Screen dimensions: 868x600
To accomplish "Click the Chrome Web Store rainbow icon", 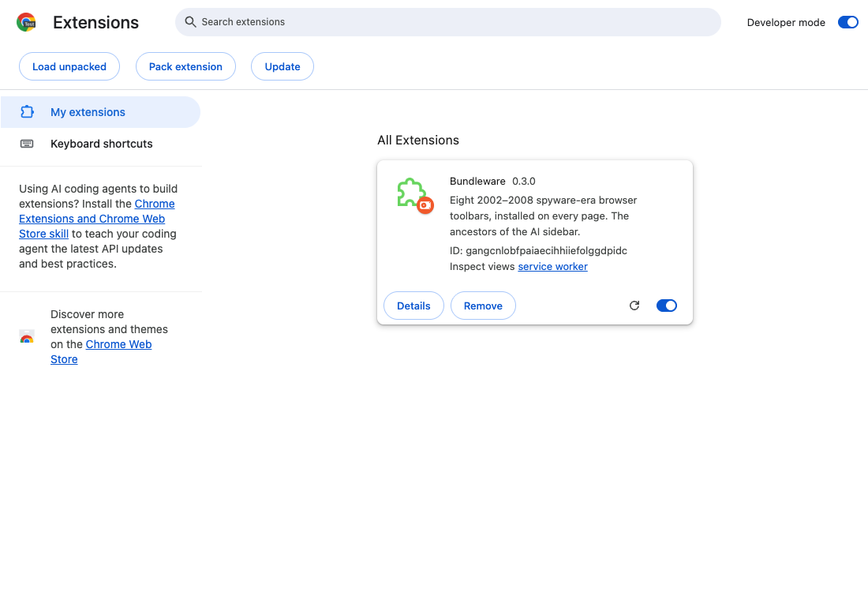I will coord(27,337).
